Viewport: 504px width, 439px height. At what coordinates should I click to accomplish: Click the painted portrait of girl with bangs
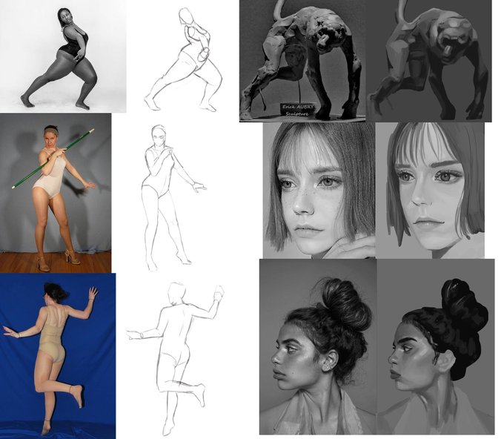point(430,191)
